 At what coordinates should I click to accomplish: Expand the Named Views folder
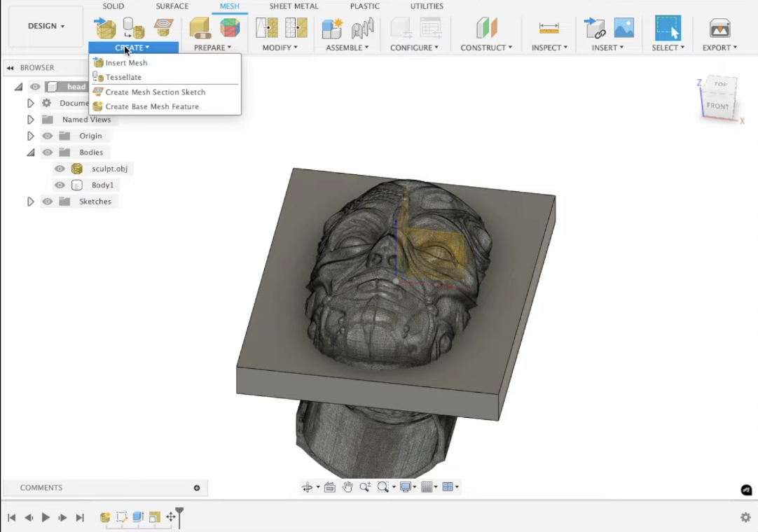pyautogui.click(x=30, y=119)
